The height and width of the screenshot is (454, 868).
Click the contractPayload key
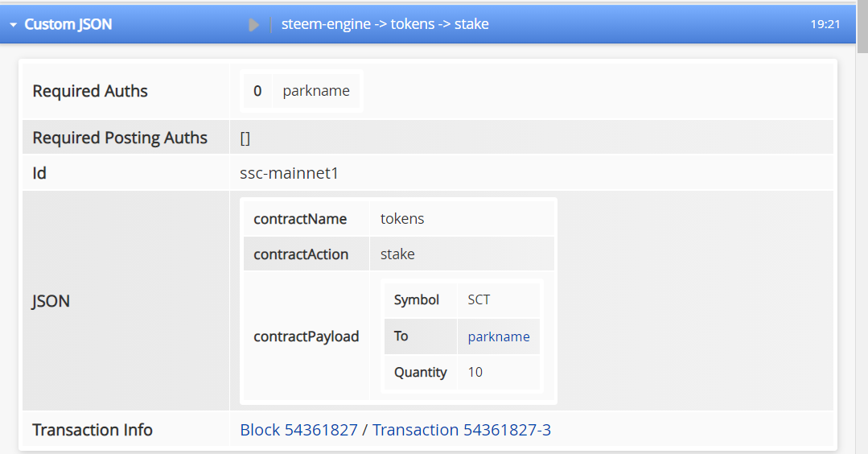[306, 336]
